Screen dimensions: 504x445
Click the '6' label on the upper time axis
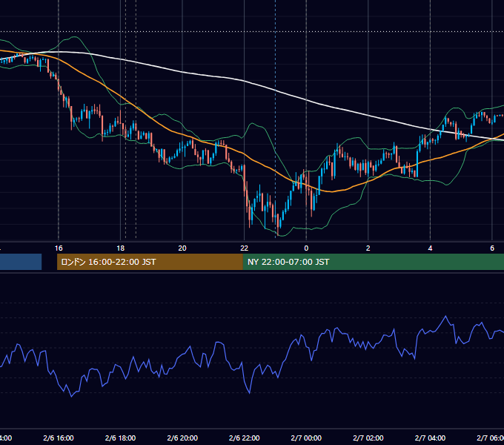pyautogui.click(x=492, y=248)
